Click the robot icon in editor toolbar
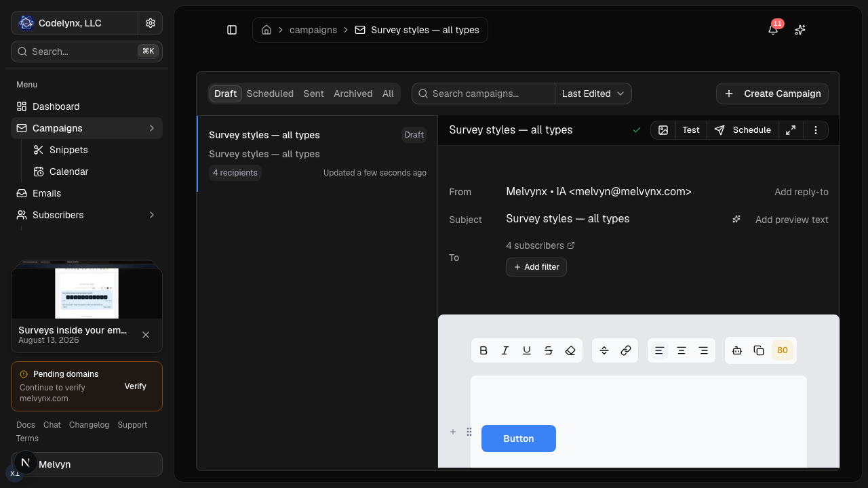 coord(737,350)
